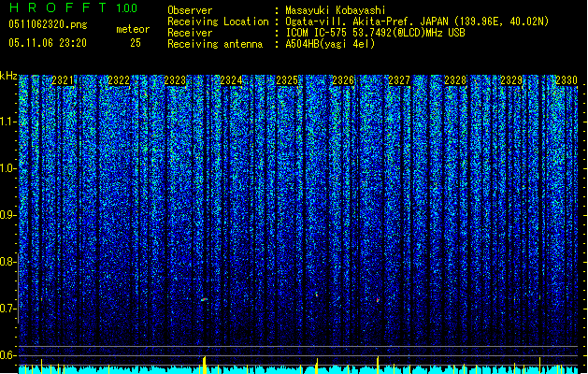
Task: Click the date stamp 05.11.06 23:20
Action: (x=48, y=43)
